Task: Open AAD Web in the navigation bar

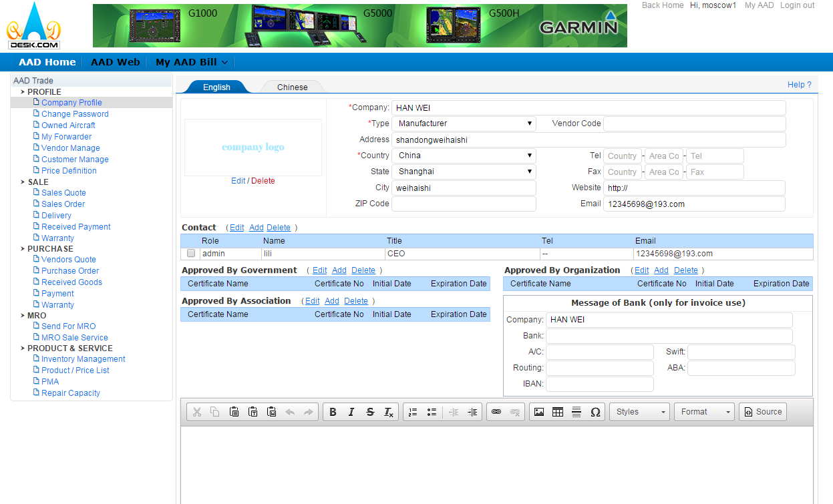Action: tap(116, 62)
